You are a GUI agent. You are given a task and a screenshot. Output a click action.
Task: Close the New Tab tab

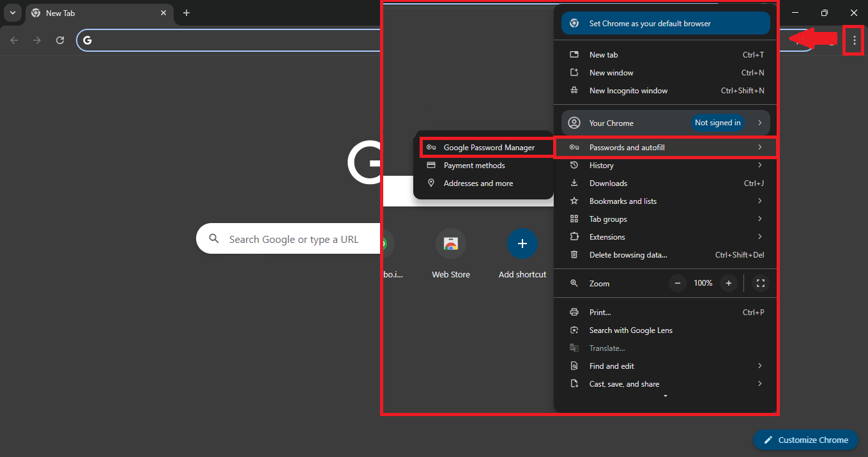[164, 13]
